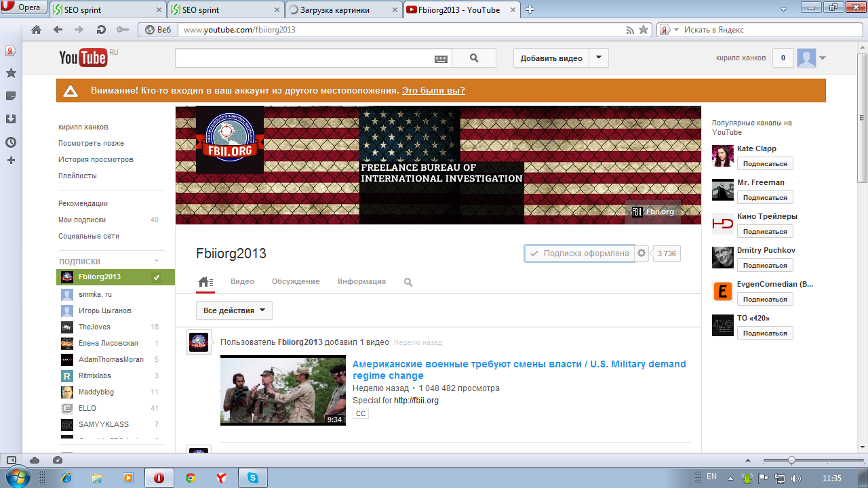Switch to the Загрузка картинки tab
The image size is (868, 488).
[x=343, y=9]
